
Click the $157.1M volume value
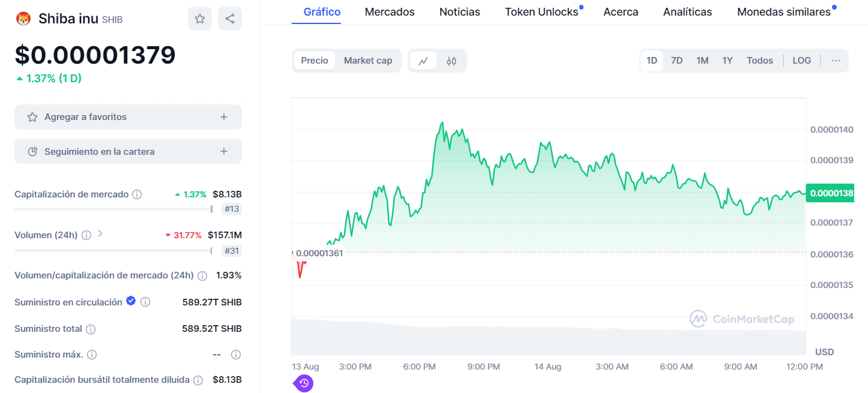point(225,235)
